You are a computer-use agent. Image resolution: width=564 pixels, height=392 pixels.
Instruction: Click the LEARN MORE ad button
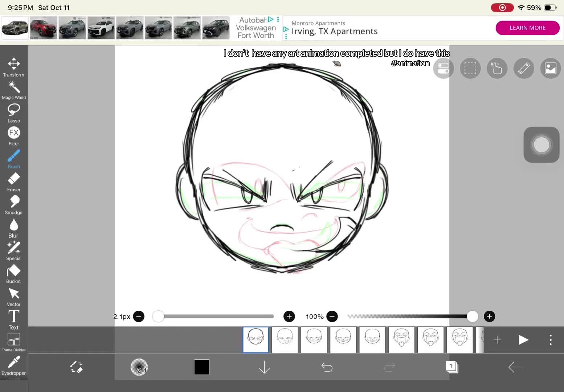527,28
